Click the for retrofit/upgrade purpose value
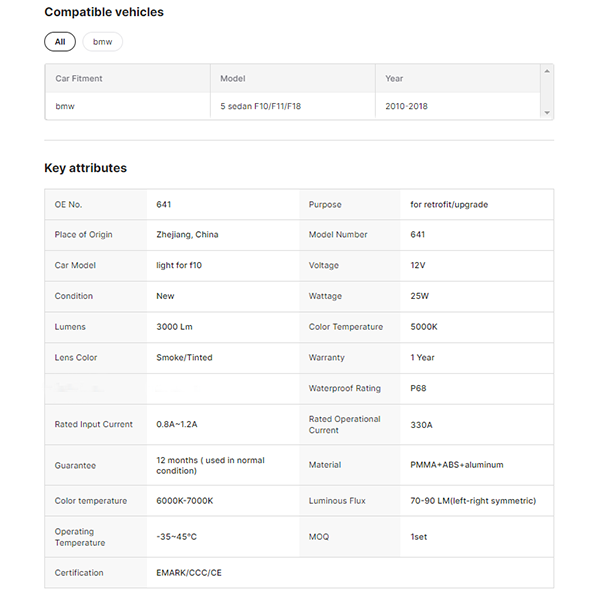The image size is (600, 600). click(x=449, y=205)
